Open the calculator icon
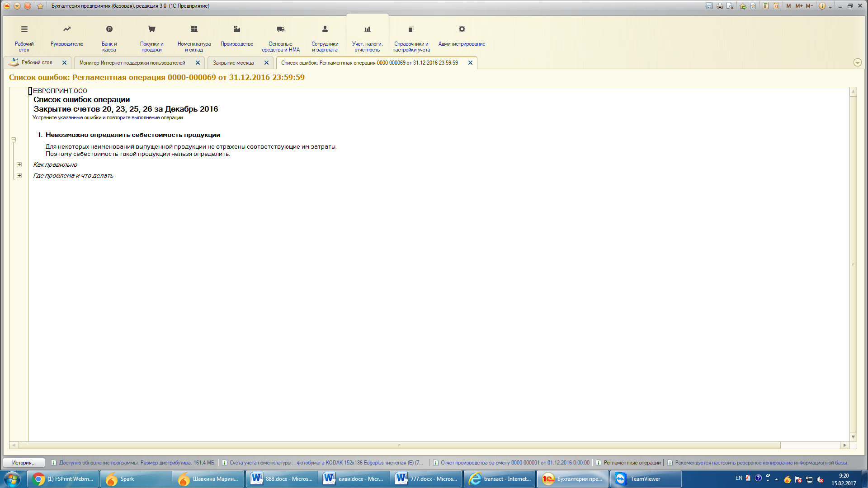The width and height of the screenshot is (868, 488). point(765,6)
